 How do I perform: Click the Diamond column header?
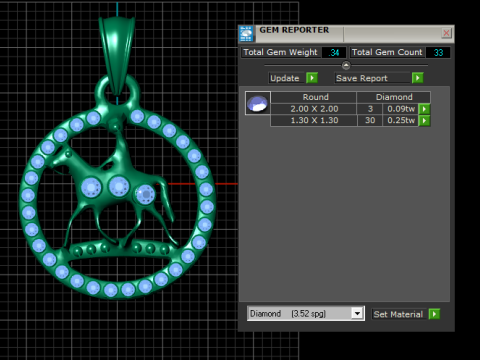coord(394,97)
